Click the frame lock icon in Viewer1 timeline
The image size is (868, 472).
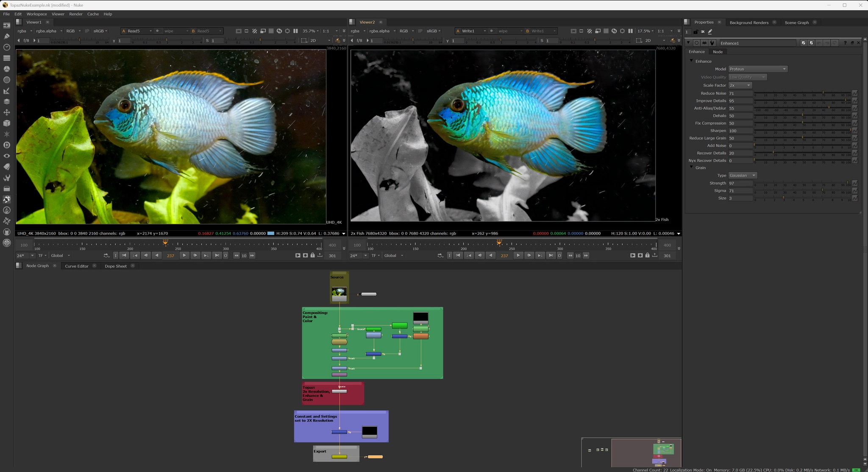point(313,255)
